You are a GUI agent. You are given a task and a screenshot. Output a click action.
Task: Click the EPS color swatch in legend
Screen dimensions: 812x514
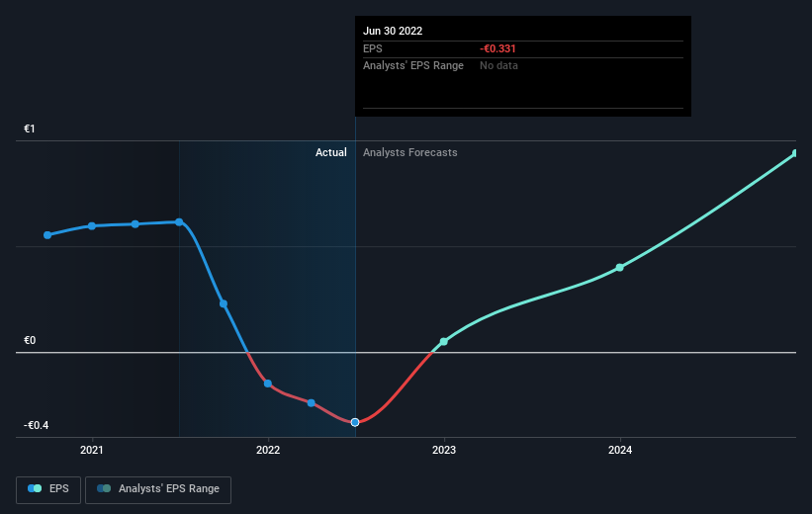35,488
